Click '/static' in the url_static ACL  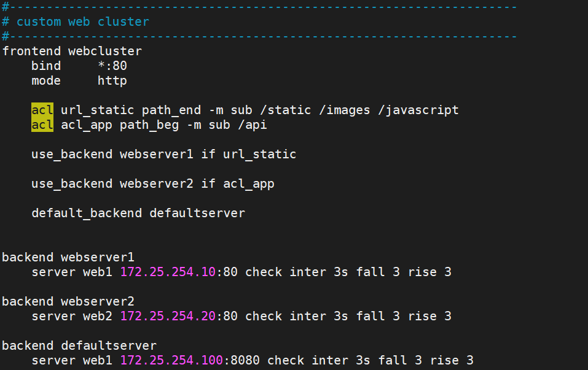click(286, 110)
